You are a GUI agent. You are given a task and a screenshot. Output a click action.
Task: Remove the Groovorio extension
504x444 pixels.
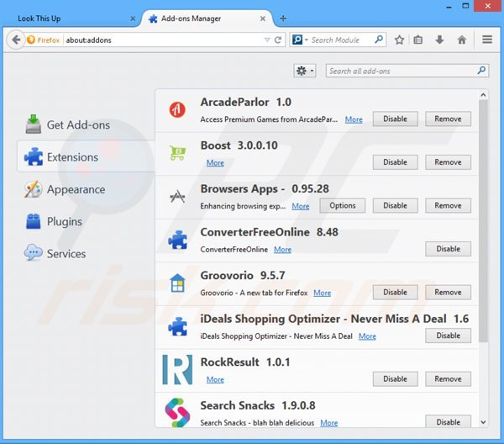pos(448,293)
